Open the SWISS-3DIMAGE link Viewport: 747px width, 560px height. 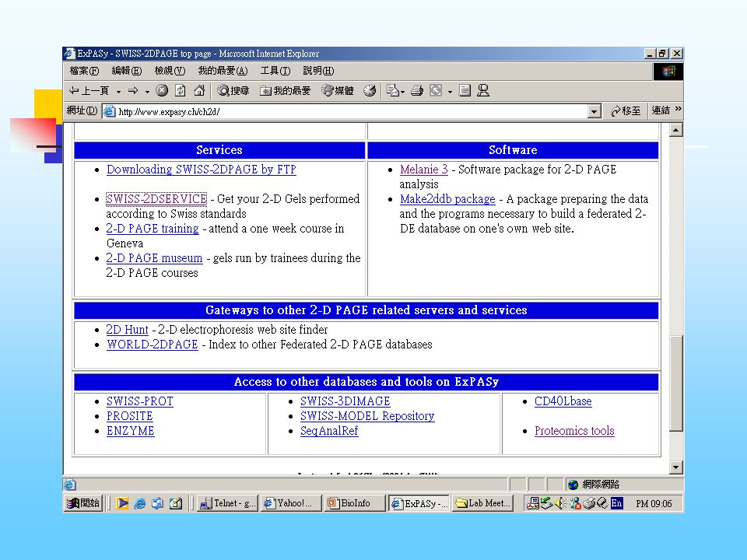click(345, 401)
